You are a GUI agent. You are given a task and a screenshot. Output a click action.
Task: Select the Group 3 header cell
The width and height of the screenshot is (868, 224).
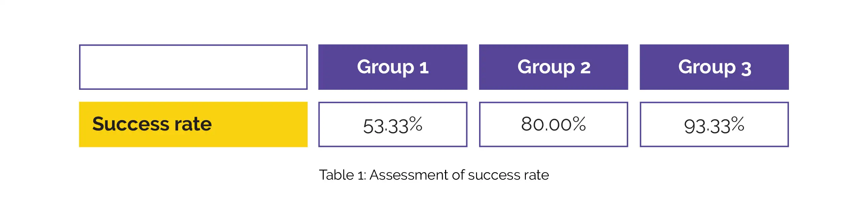pos(714,67)
